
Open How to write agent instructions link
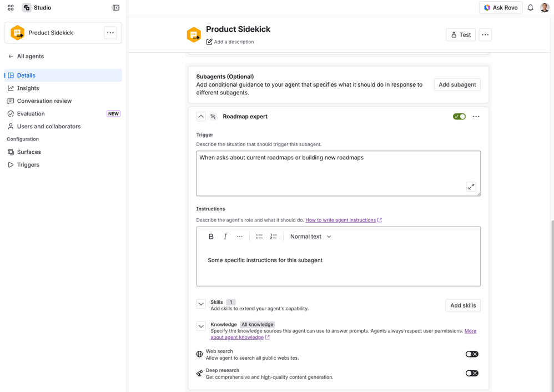pyautogui.click(x=344, y=220)
